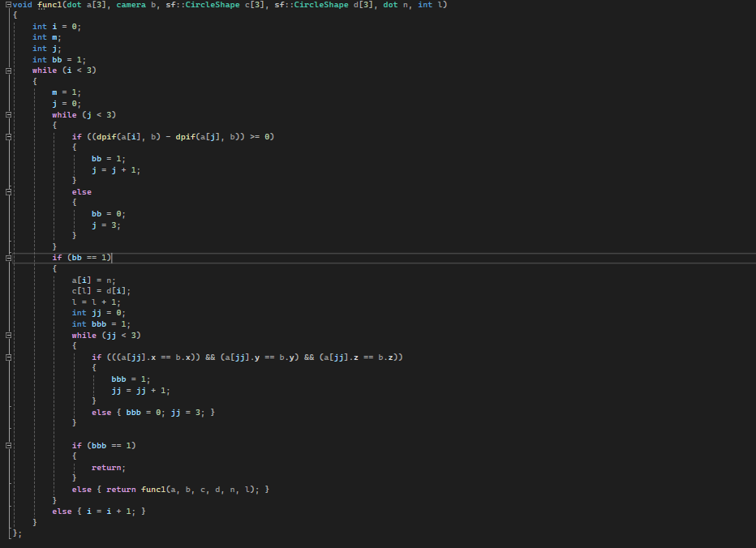Fold the if (bbb == 1) block
Image resolution: width=756 pixels, height=548 pixels.
pos(8,445)
